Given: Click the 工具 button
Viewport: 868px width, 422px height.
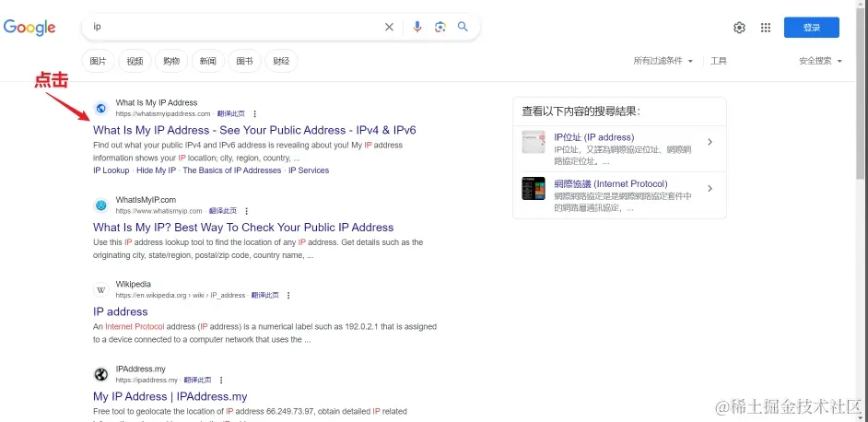Looking at the screenshot, I should (719, 61).
